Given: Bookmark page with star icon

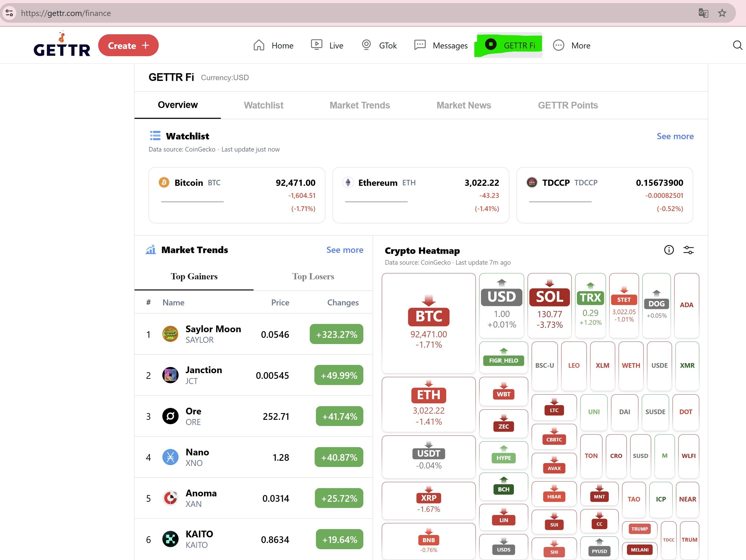Looking at the screenshot, I should pos(722,13).
